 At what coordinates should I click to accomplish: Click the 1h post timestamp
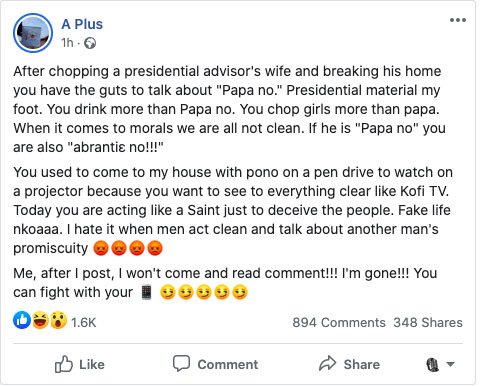67,43
